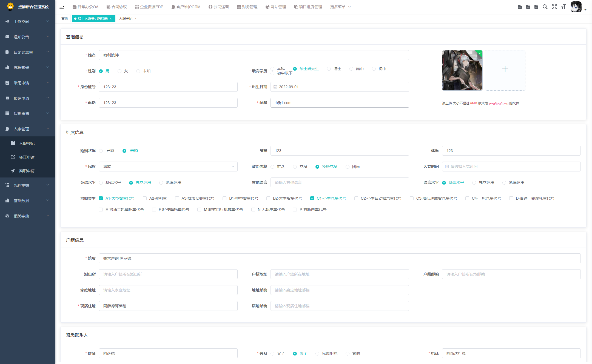
Task: Click the calendar icon in 出生日期 field
Action: point(275,87)
